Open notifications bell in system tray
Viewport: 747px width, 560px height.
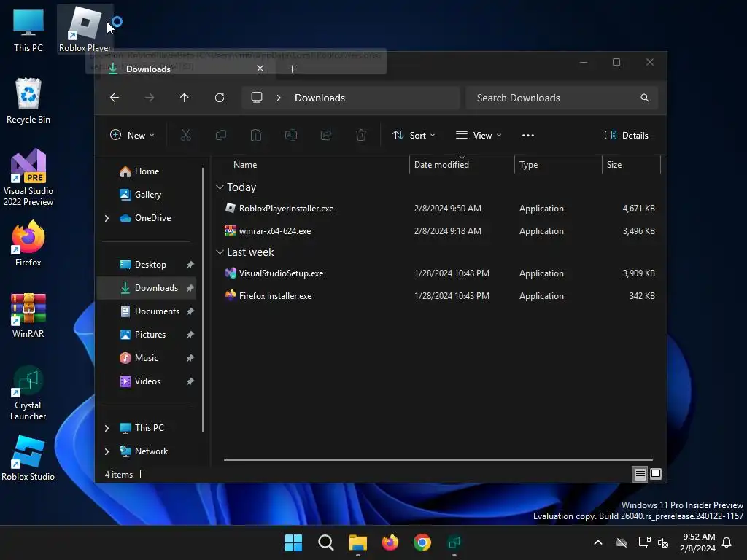pos(727,542)
